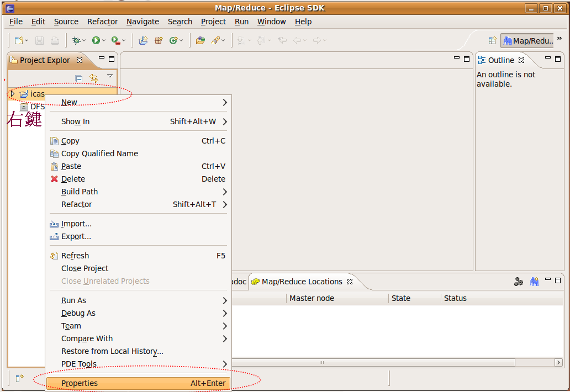The height and width of the screenshot is (392, 570).
Task: Click the New Wizard toolbar icon
Action: (x=18, y=40)
